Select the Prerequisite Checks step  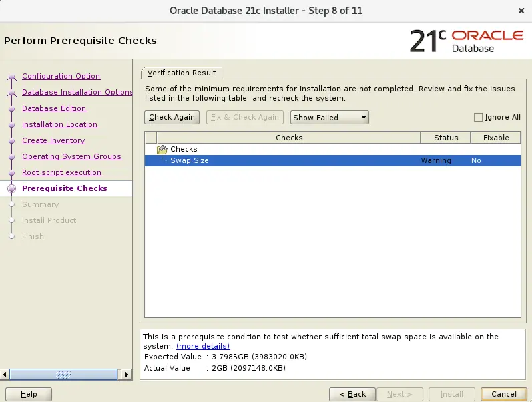(65, 188)
